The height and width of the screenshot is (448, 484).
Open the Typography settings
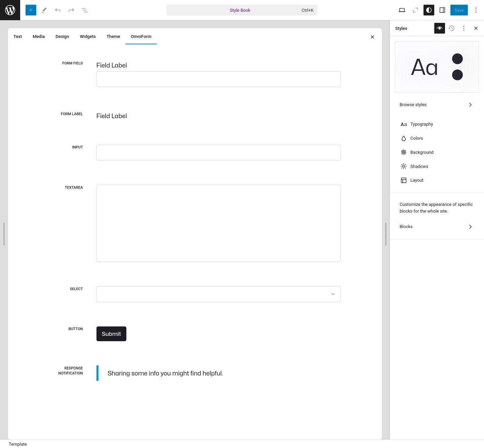[421, 124]
